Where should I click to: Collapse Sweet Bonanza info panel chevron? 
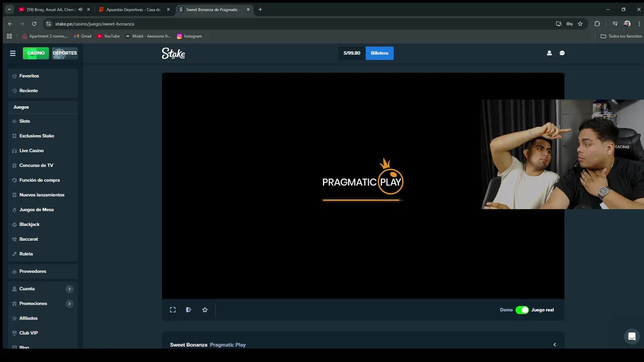point(554,345)
